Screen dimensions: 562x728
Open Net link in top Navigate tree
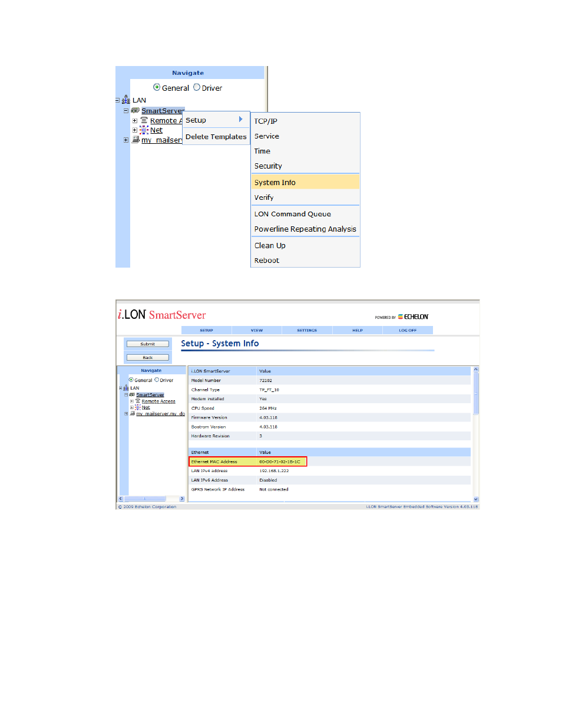[x=156, y=130]
